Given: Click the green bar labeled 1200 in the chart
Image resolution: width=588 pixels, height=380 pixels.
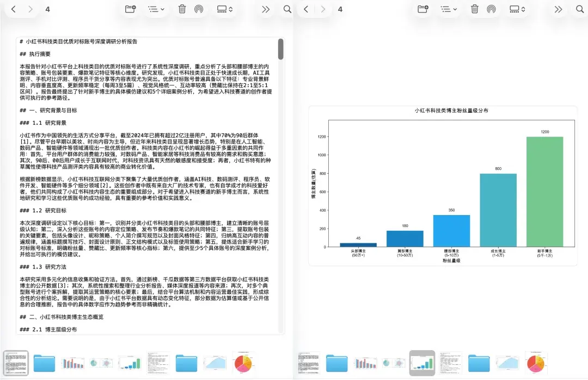Looking at the screenshot, I should (x=544, y=192).
